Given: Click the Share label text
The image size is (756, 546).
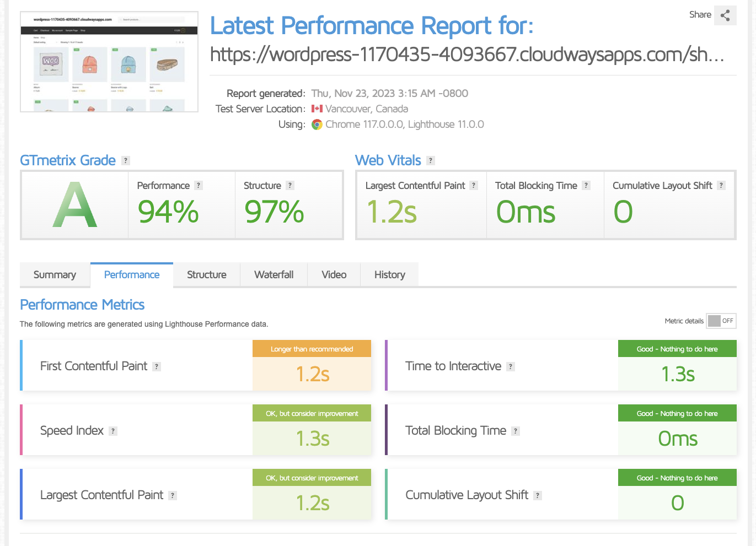Looking at the screenshot, I should pyautogui.click(x=700, y=15).
